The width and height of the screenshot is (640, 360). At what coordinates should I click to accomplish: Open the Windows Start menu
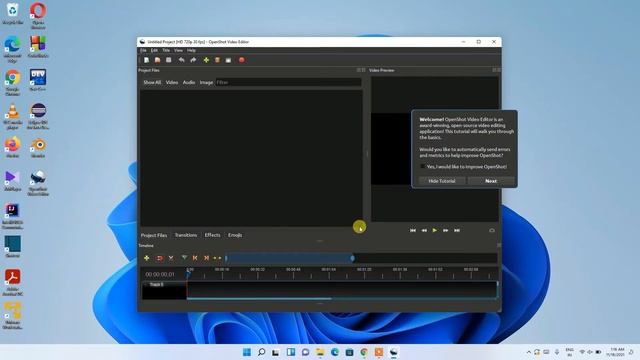[x=247, y=352]
